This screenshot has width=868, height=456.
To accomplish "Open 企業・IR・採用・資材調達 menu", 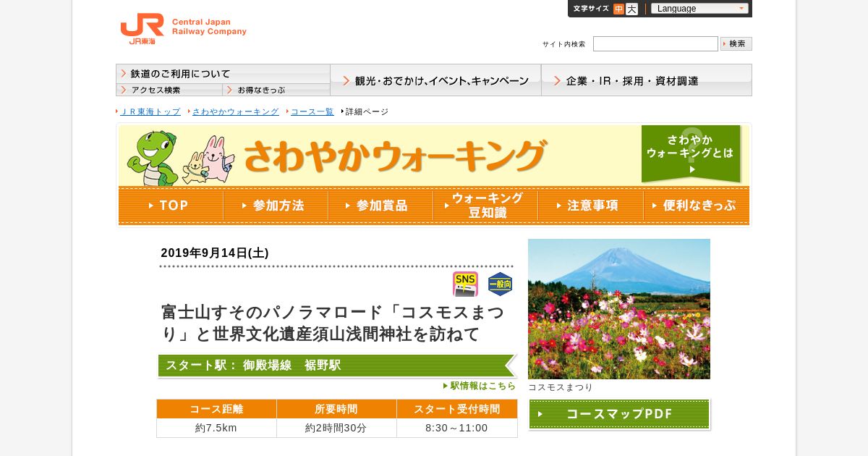I will tap(647, 80).
